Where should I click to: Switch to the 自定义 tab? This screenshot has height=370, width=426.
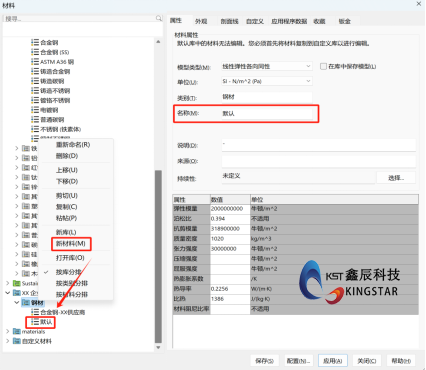[x=255, y=21]
